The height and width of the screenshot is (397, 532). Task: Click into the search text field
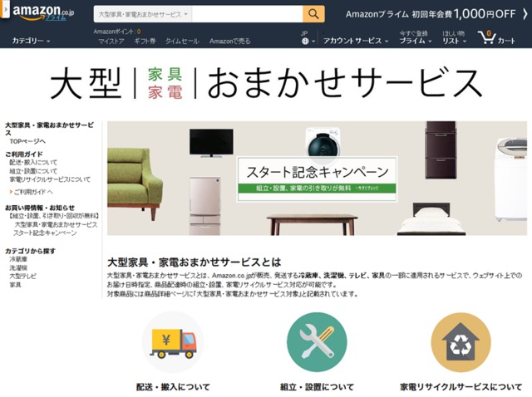pos(248,15)
